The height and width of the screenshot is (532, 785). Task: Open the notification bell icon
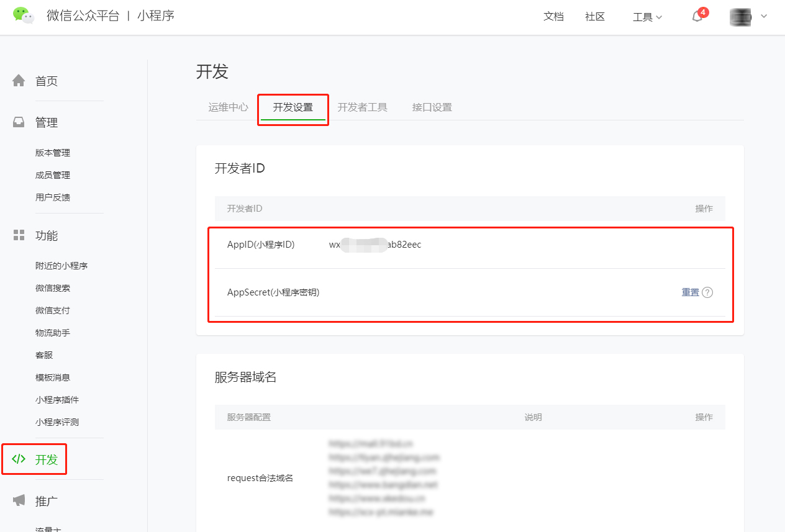pyautogui.click(x=697, y=17)
